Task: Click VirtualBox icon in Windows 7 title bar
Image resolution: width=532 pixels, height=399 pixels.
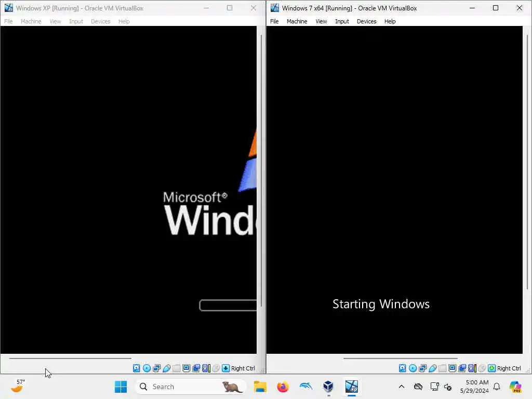Action: coord(274,8)
